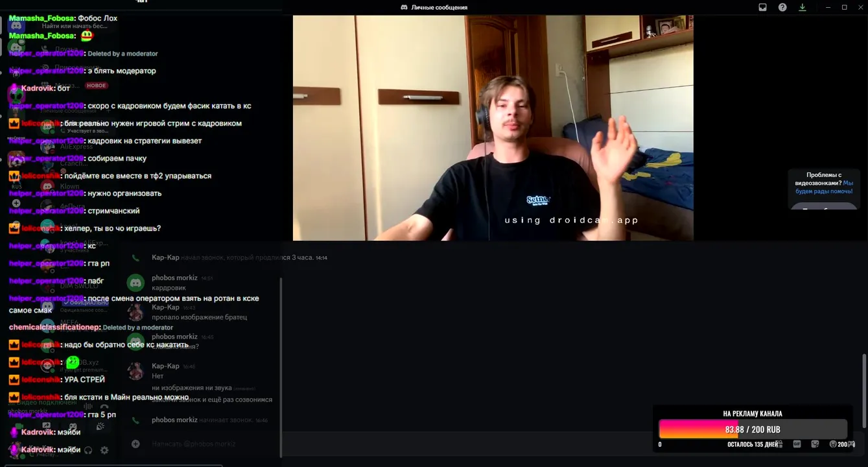The height and width of the screenshot is (467, 868).
Task: Click the green emoji in Mamasha_Fobosa's message
Action: pyautogui.click(x=86, y=36)
